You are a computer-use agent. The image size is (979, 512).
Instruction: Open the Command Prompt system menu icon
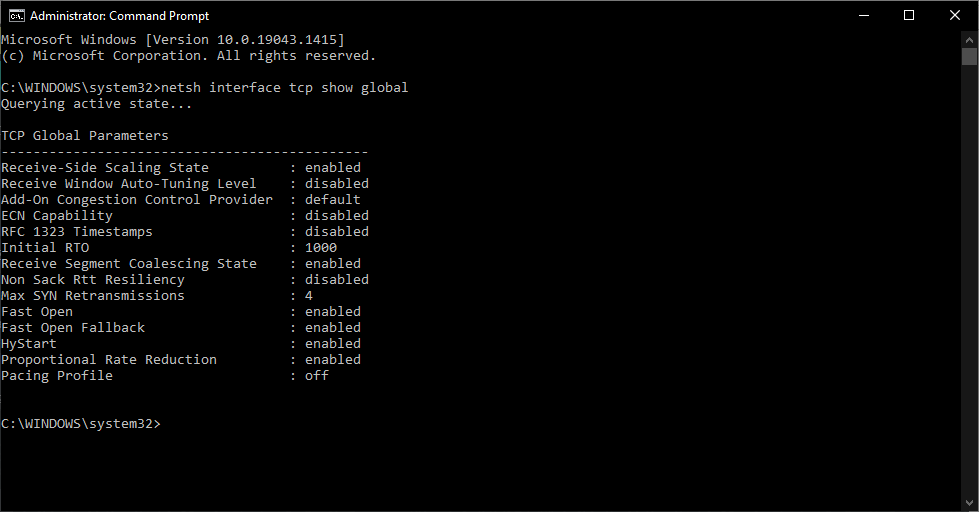tap(16, 16)
